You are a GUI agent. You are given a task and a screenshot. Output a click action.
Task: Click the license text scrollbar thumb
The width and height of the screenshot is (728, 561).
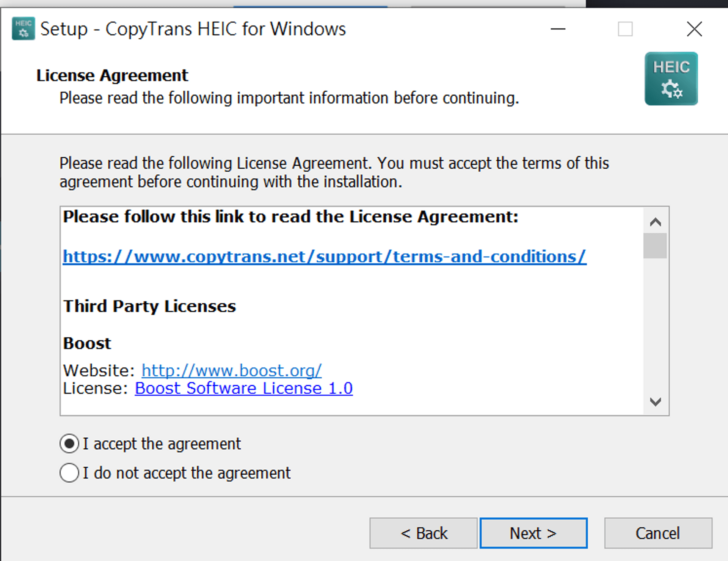[x=655, y=246]
